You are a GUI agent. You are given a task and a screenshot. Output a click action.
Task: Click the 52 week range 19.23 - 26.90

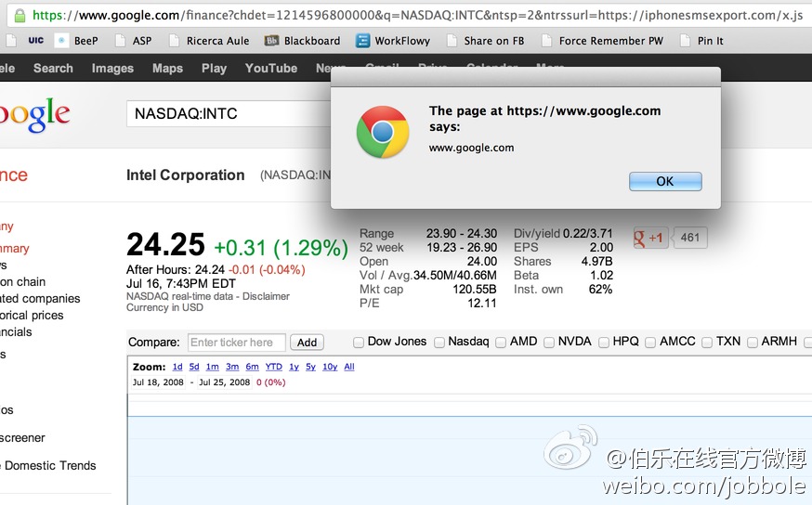[462, 247]
